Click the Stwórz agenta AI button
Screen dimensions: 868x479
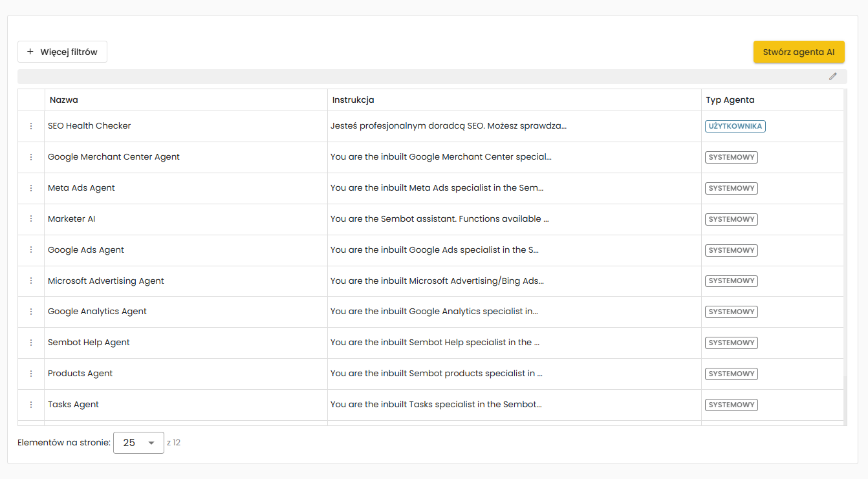(799, 52)
